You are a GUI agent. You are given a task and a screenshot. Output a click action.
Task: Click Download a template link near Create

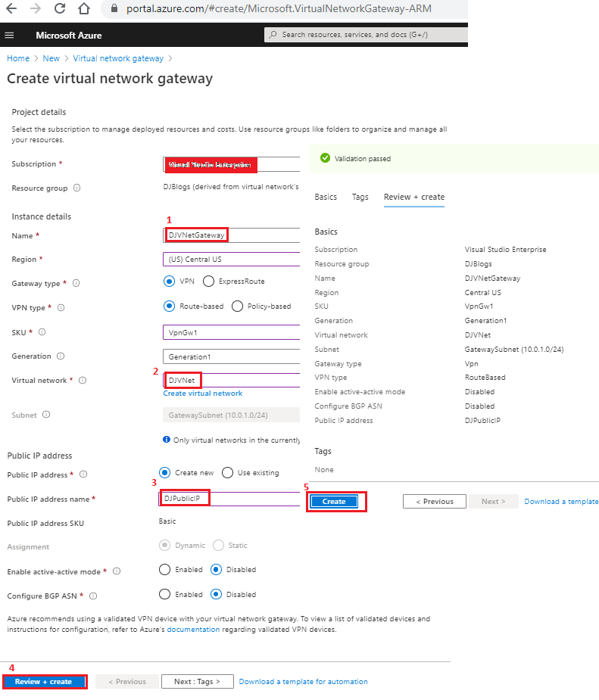click(561, 501)
